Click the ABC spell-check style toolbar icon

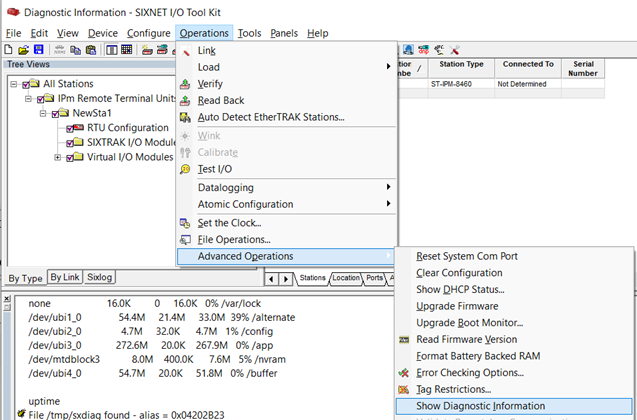pos(439,50)
